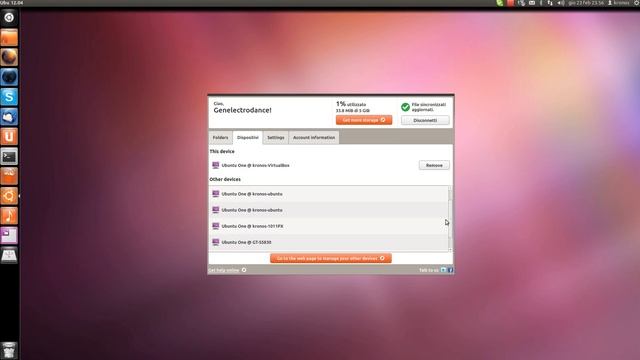Open Ubuntu Software Center in launcher
The width and height of the screenshot is (640, 360).
(x=9, y=176)
